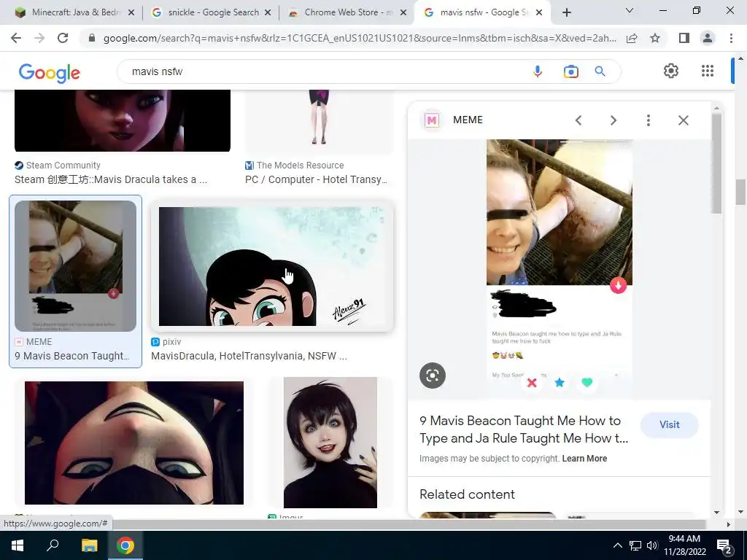Reload the current page

(x=63, y=38)
